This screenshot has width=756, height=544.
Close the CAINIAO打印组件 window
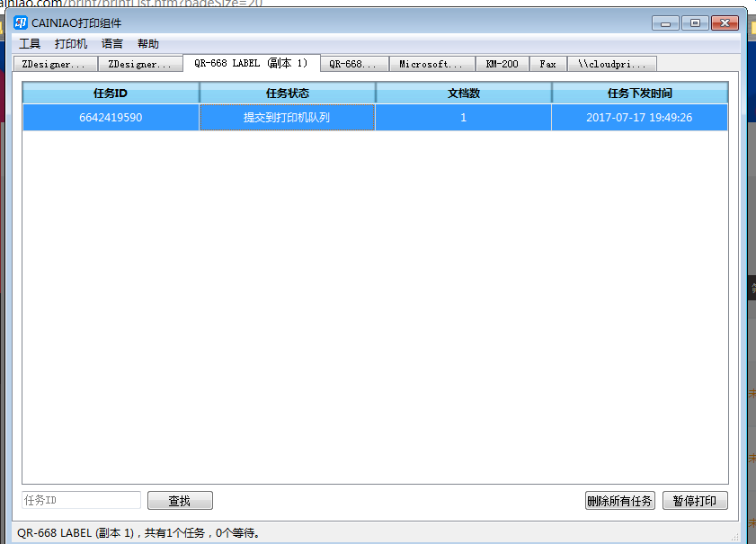(x=725, y=22)
